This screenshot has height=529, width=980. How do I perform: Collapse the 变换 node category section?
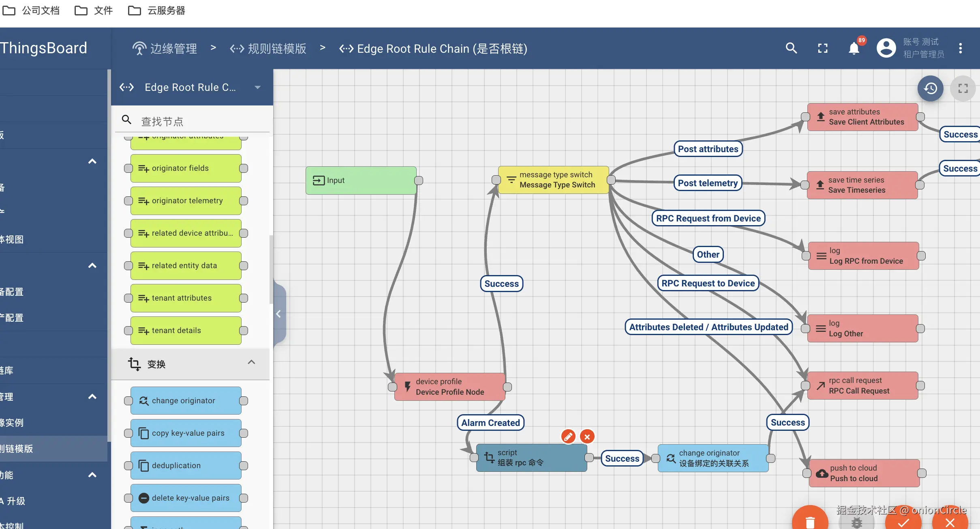251,362
